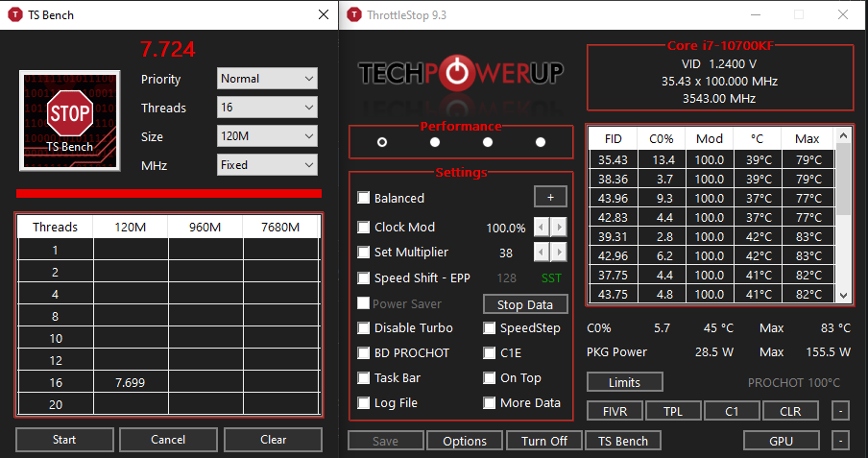The image size is (868, 458).
Task: Click the GPU button
Action: [781, 441]
